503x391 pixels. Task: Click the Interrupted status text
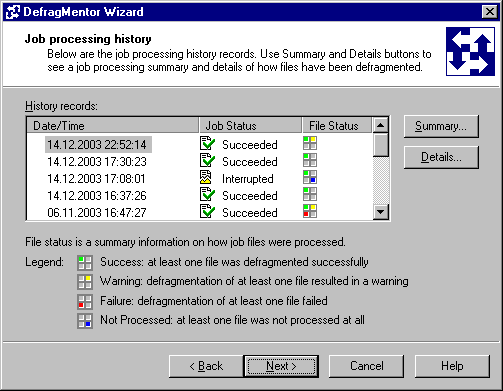click(248, 179)
